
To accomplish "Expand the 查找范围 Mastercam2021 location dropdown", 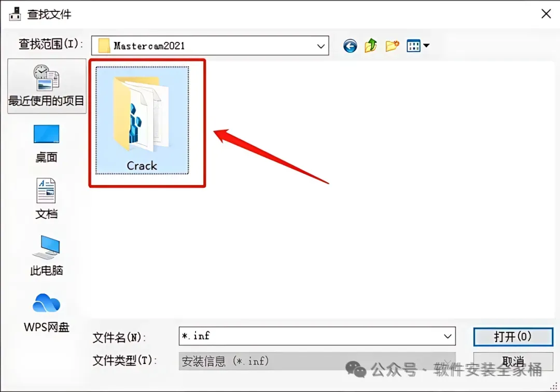I will tap(321, 46).
